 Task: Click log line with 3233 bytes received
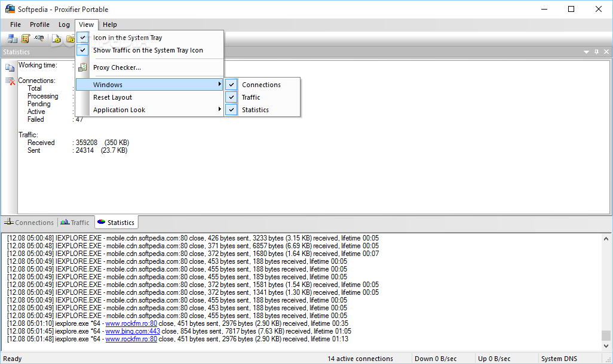point(193,238)
